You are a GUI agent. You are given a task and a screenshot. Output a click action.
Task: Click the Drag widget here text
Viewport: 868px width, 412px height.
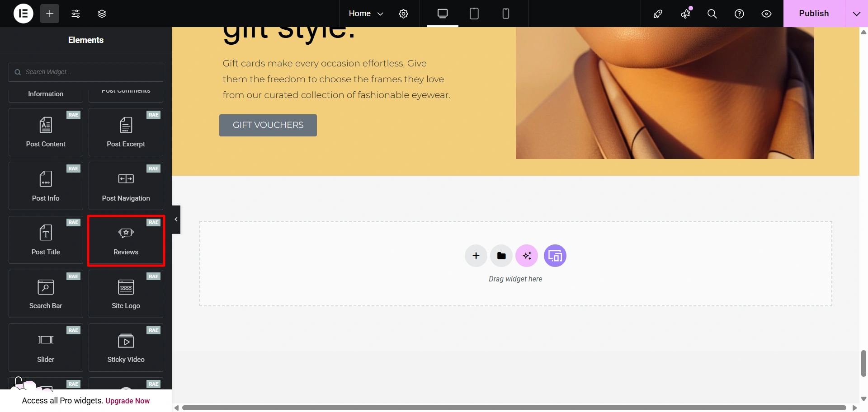[x=515, y=279]
